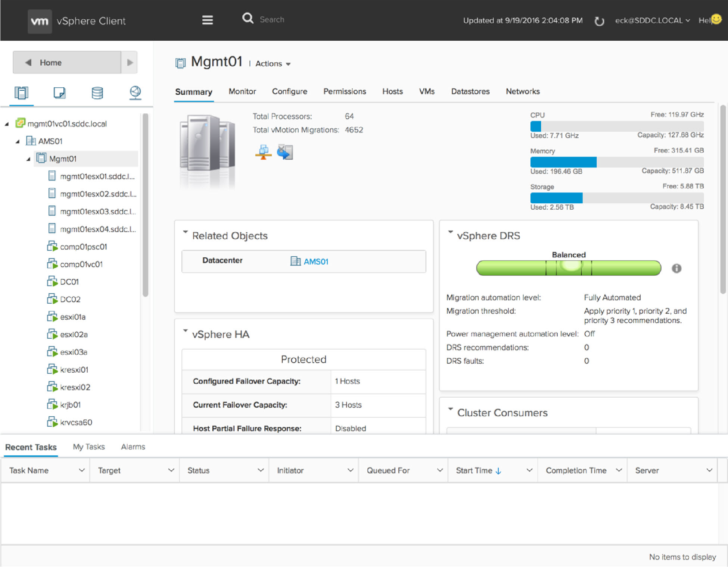Open the Storage inventory view
Screen dimensions: 728x567
(x=97, y=93)
